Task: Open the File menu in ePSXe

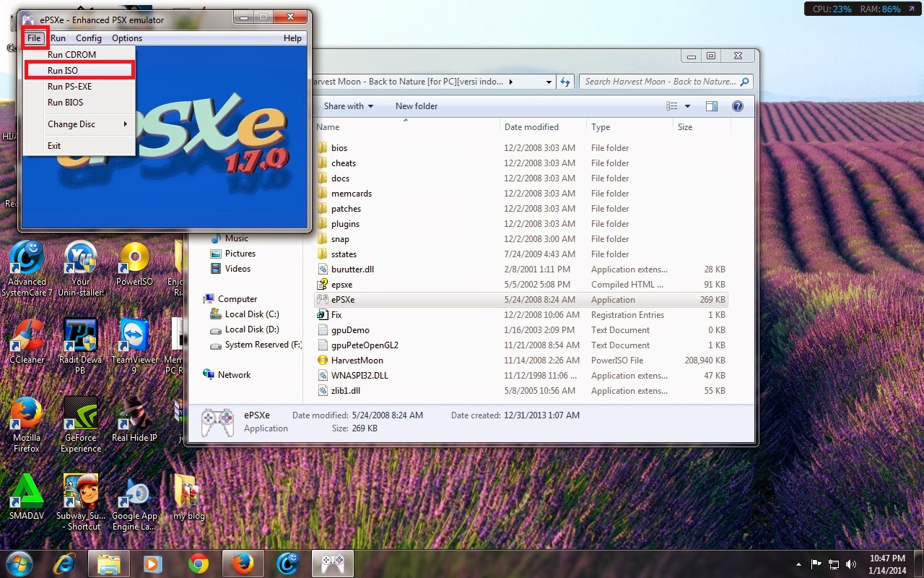Action: pyautogui.click(x=34, y=38)
